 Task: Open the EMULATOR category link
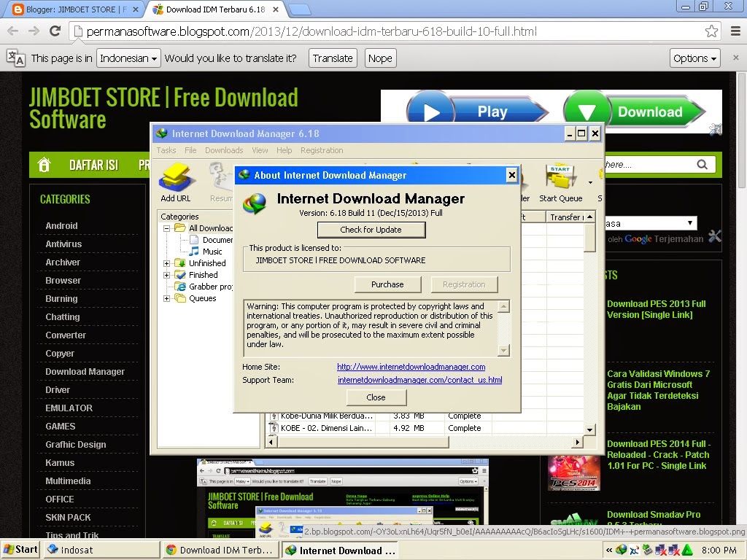69,408
